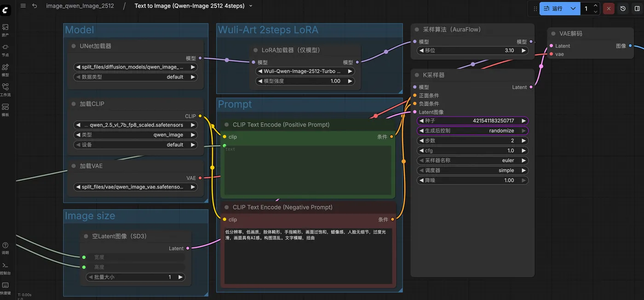This screenshot has height=300, width=644.
Task: Open the 节点 node library panel
Action: [x=6, y=50]
